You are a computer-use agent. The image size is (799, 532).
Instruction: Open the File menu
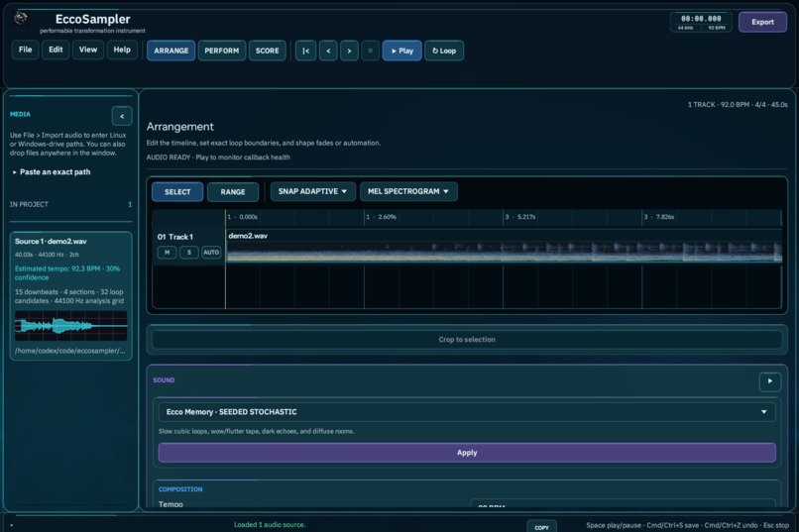pos(26,50)
